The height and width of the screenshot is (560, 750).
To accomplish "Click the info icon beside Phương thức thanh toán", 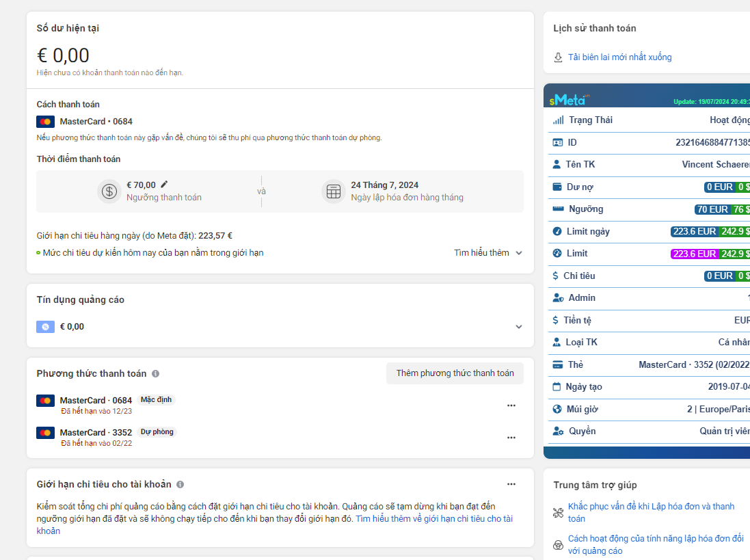I will pyautogui.click(x=156, y=374).
